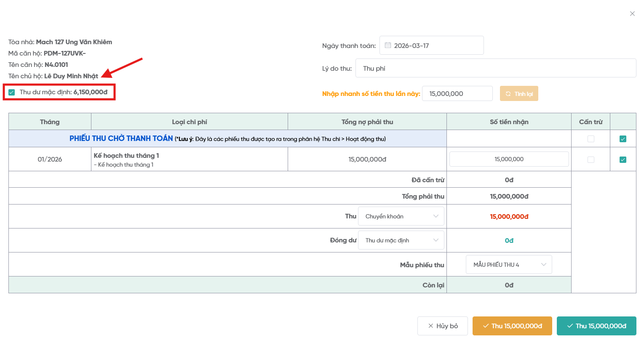
Task: Close the payment dialog with X icon
Action: tap(632, 14)
